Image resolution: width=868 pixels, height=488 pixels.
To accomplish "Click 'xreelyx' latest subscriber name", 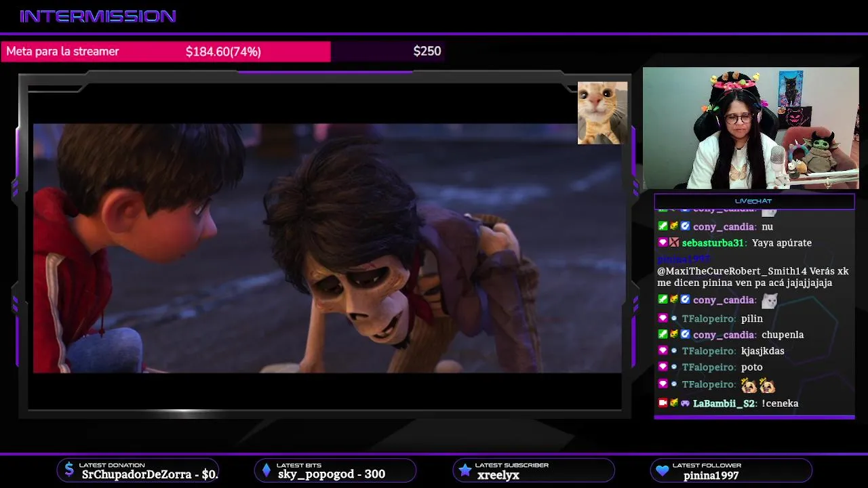I will [498, 475].
